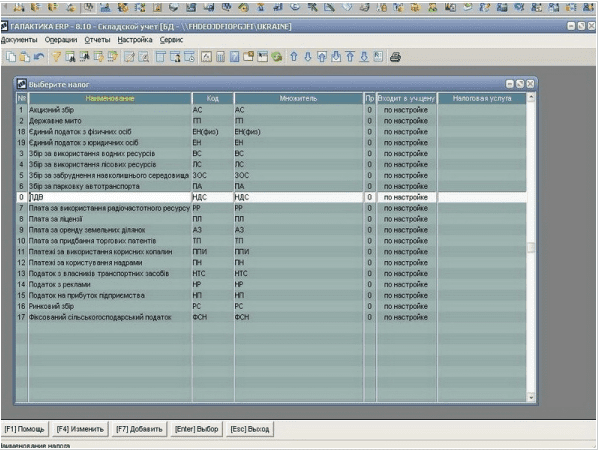Click the cascading windows icon
This screenshot has width=600, height=453.
248,57
